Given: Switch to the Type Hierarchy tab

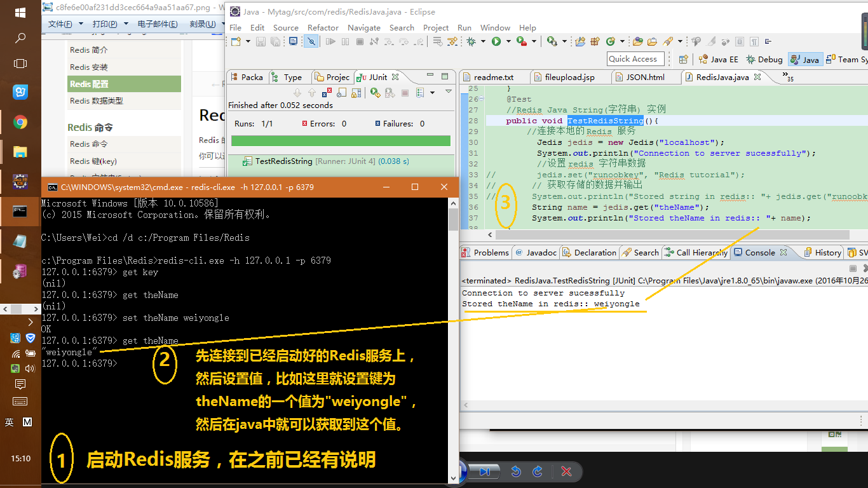Looking at the screenshot, I should pyautogui.click(x=288, y=77).
